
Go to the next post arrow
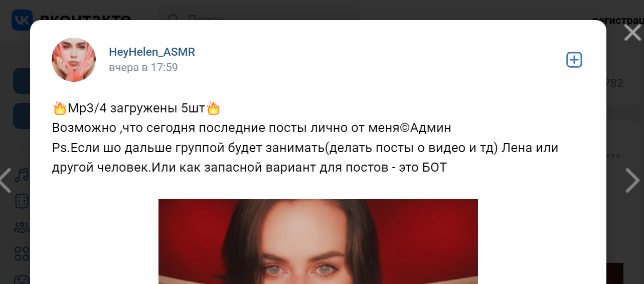click(x=632, y=181)
